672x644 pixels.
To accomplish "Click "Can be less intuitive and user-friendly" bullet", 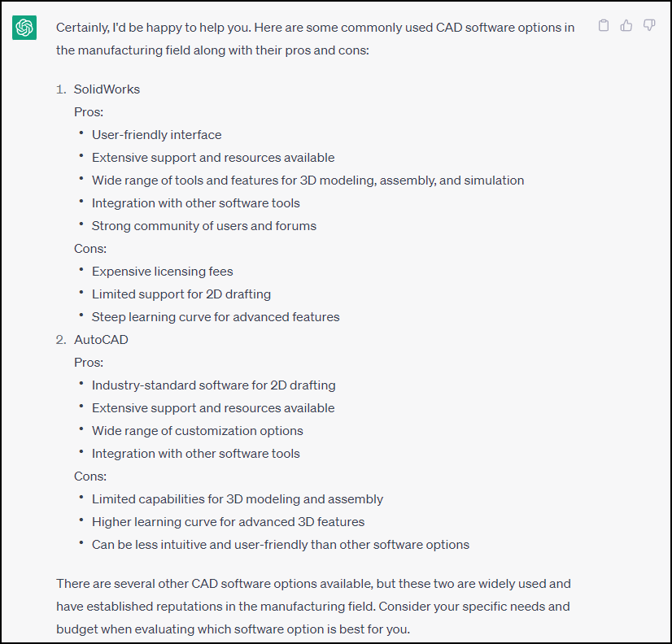I will pos(281,545).
